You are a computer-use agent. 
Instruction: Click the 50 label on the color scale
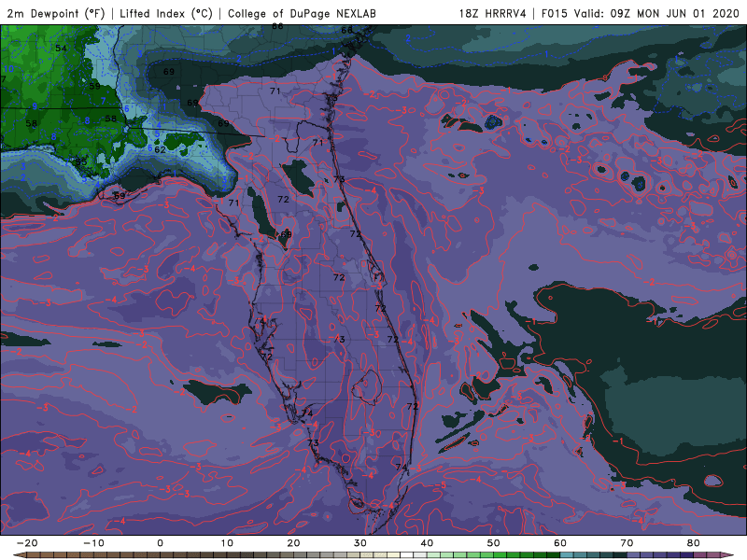click(x=494, y=543)
